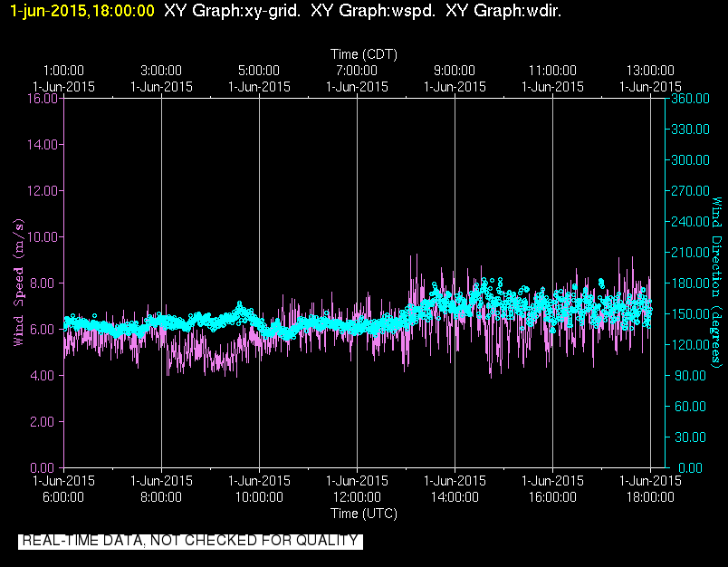
Task: Click the 'XY Graph:xy-grid.' title text
Action: pos(232,11)
